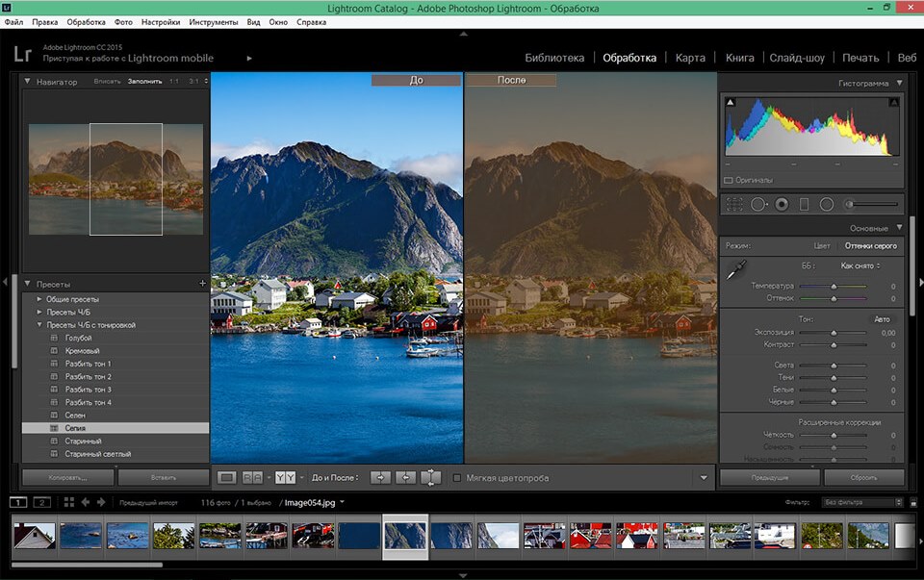Select the Graduated Filter tool

coord(806,204)
